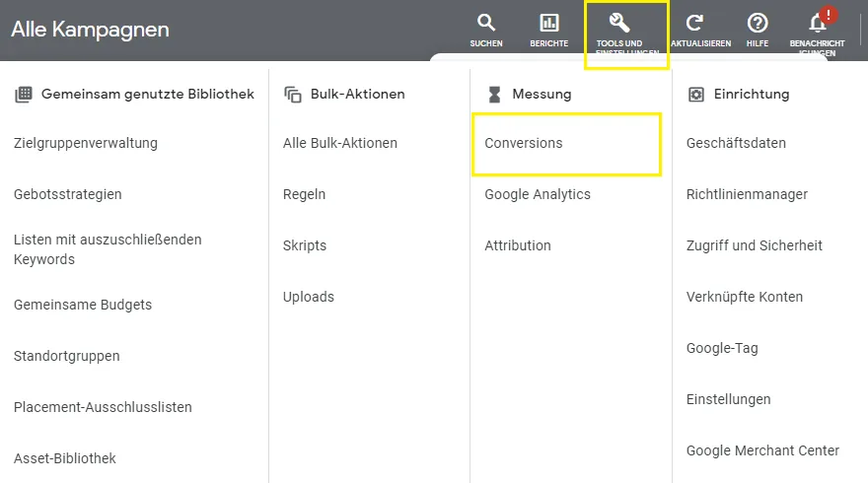Image resolution: width=868 pixels, height=483 pixels.
Task: Open Verknüpfte Konten
Action: point(745,297)
